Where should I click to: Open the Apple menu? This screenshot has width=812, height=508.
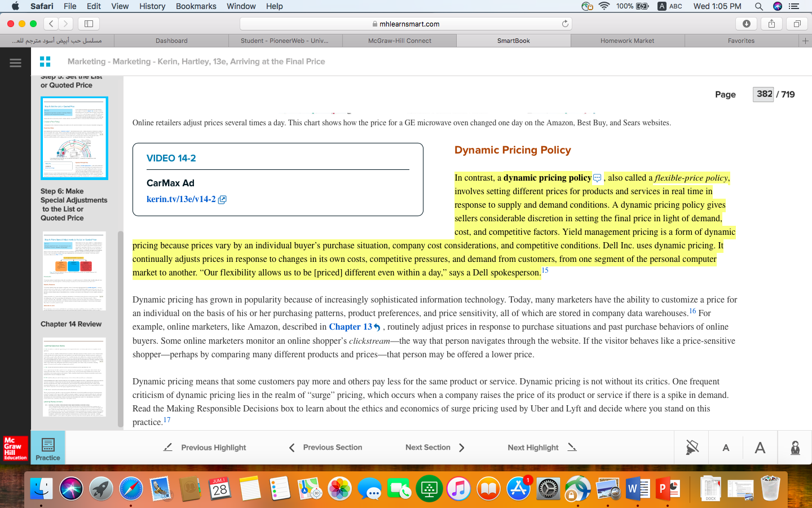pos(15,6)
